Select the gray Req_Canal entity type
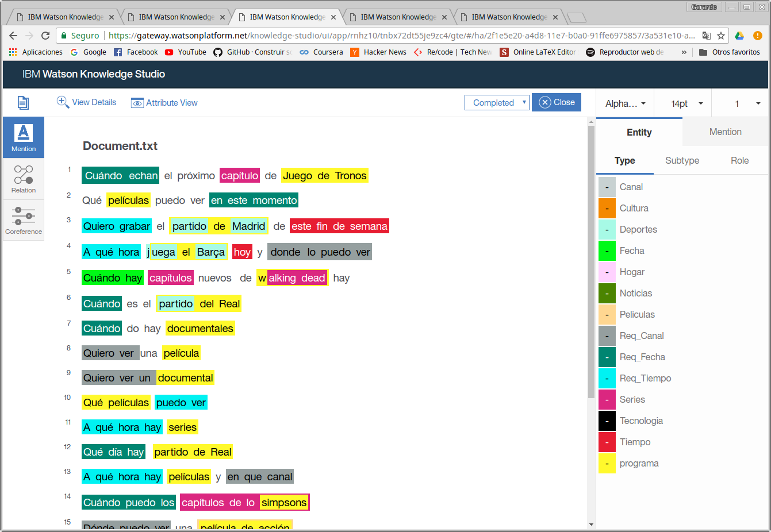771x532 pixels. coord(607,336)
